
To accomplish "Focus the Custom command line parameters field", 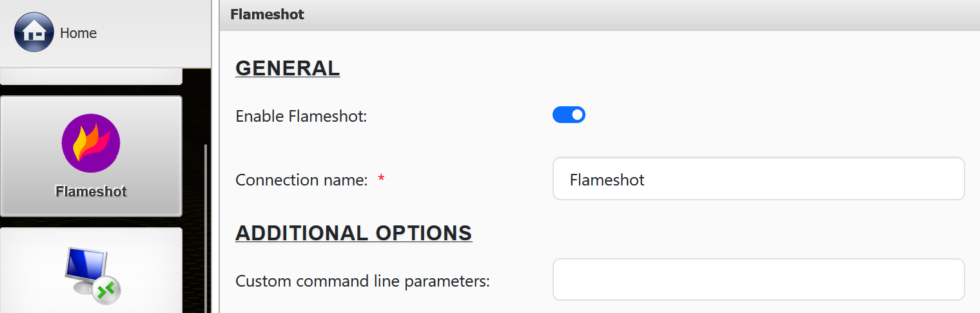I will pyautogui.click(x=758, y=280).
